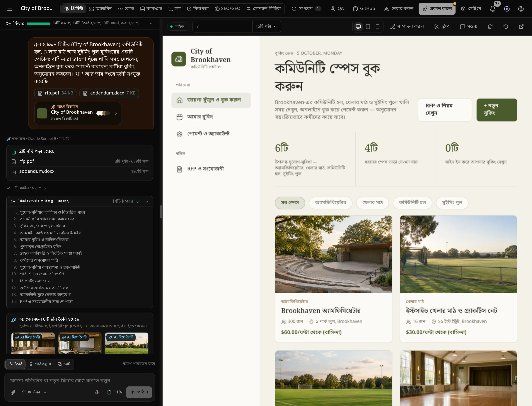
Task: Open the hamburger menu icon
Action: coord(9,9)
